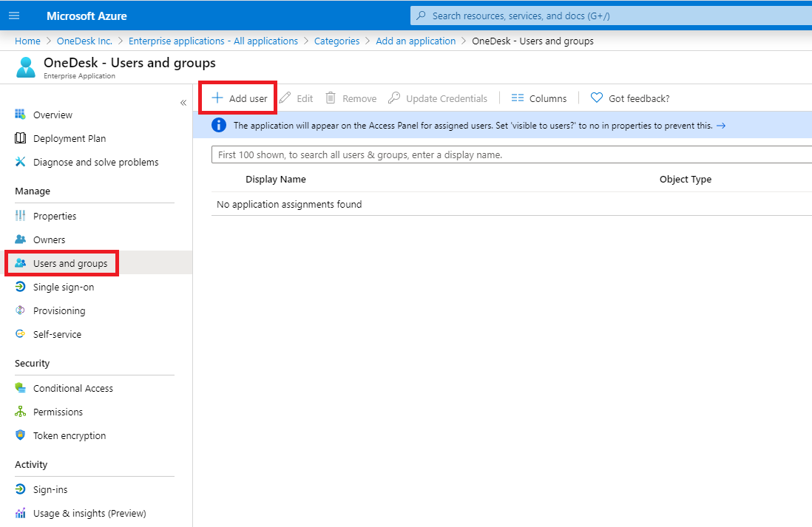
Task: Click the Overview grid icon
Action: 20,115
